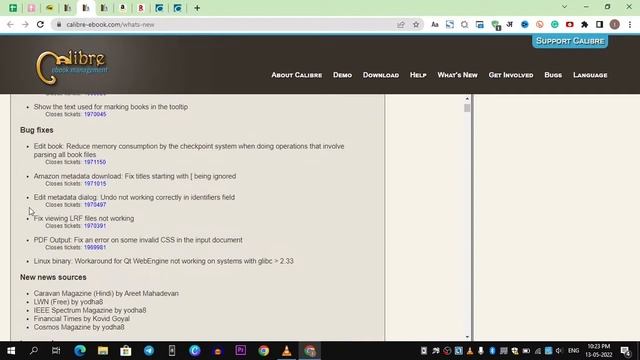
Task: Click the Linux binary Qt WebEngine workaround line
Action: (x=163, y=261)
